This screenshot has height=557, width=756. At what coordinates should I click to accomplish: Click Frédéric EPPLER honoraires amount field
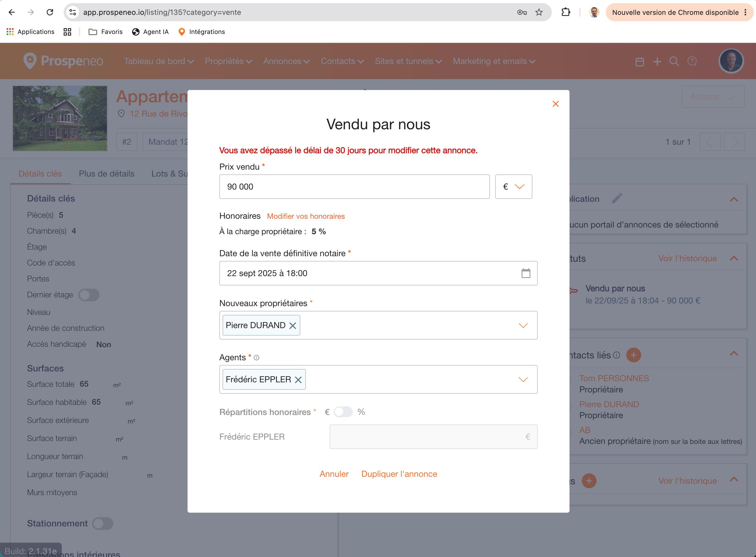tap(434, 437)
